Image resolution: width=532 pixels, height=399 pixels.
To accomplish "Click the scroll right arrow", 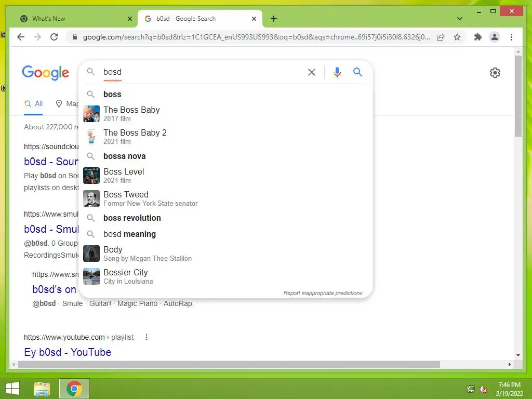I will pyautogui.click(x=509, y=364).
